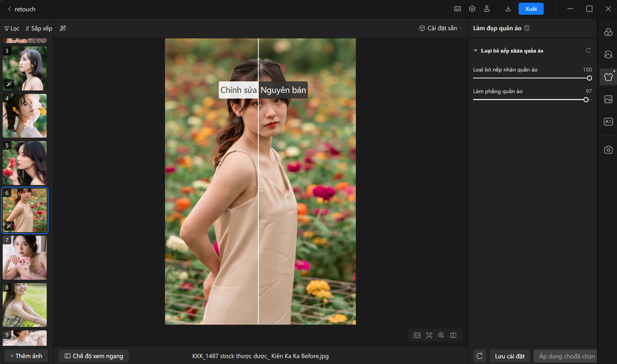Select thumbnail number 5

tap(25, 163)
